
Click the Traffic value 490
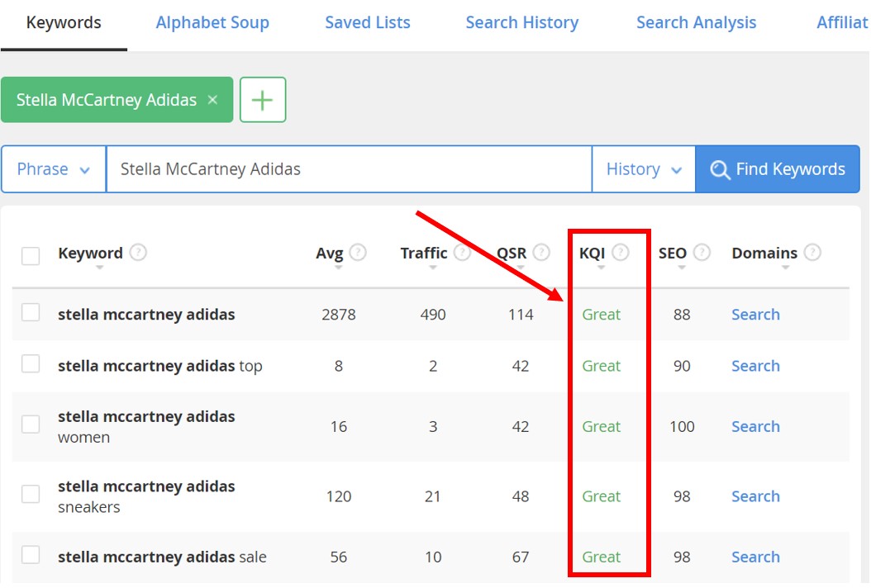(433, 315)
